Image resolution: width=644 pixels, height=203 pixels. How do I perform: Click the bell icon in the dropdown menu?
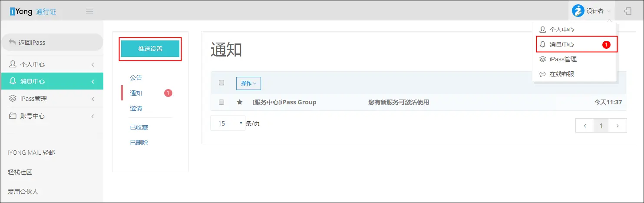click(542, 44)
